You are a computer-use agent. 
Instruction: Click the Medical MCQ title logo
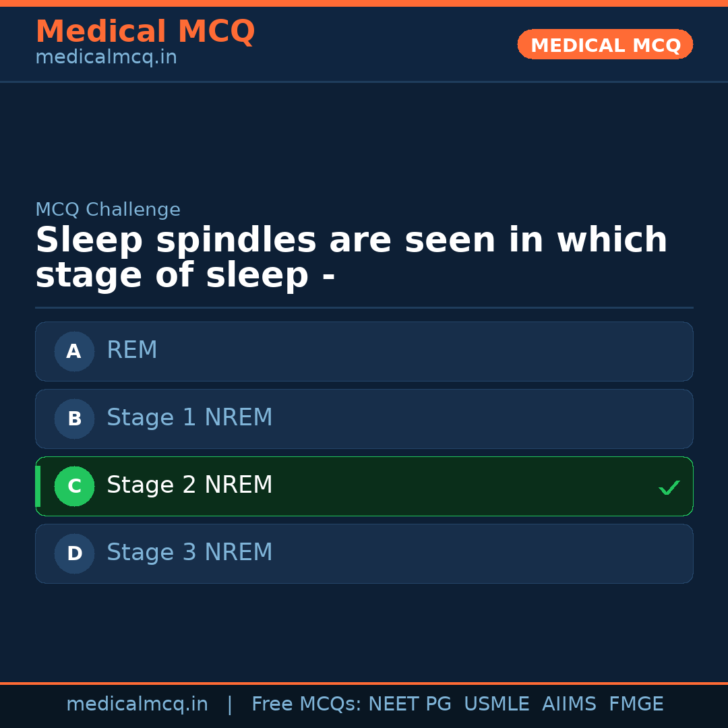point(145,32)
